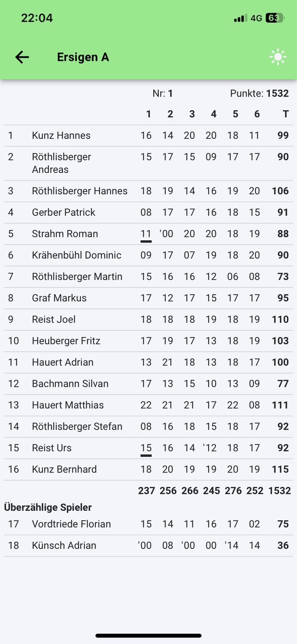Image resolution: width=297 pixels, height=644 pixels.
Task: Tap the battery indicator in status bar
Action: tap(274, 18)
